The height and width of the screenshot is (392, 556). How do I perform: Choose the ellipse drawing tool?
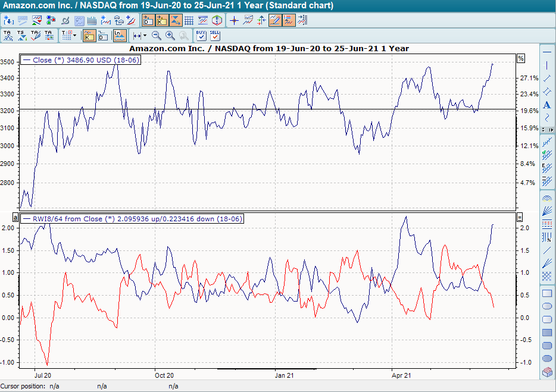click(x=547, y=306)
